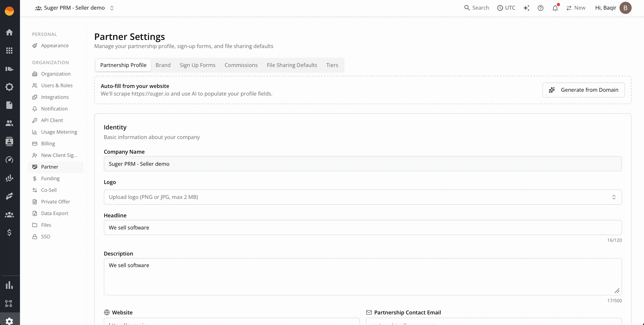Switch to the File Sharing Defaults tab
Image resolution: width=644 pixels, height=325 pixels.
292,65
